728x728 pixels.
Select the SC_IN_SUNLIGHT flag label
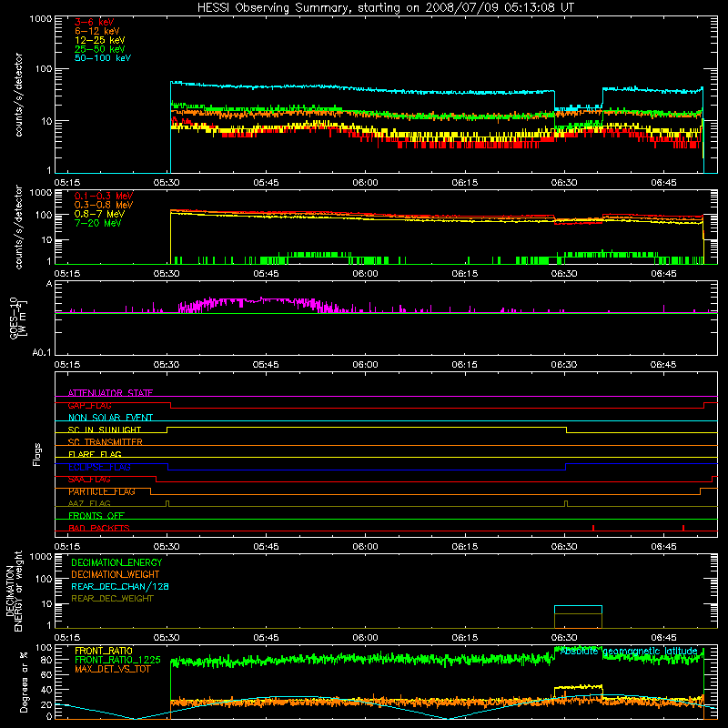pyautogui.click(x=105, y=430)
